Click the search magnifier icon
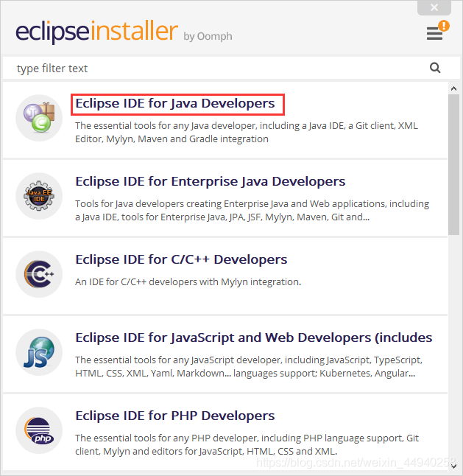The height and width of the screenshot is (476, 463). tap(435, 68)
